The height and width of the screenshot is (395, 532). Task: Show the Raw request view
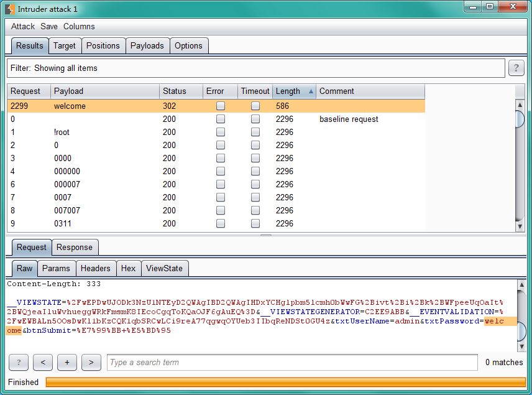pyautogui.click(x=24, y=268)
